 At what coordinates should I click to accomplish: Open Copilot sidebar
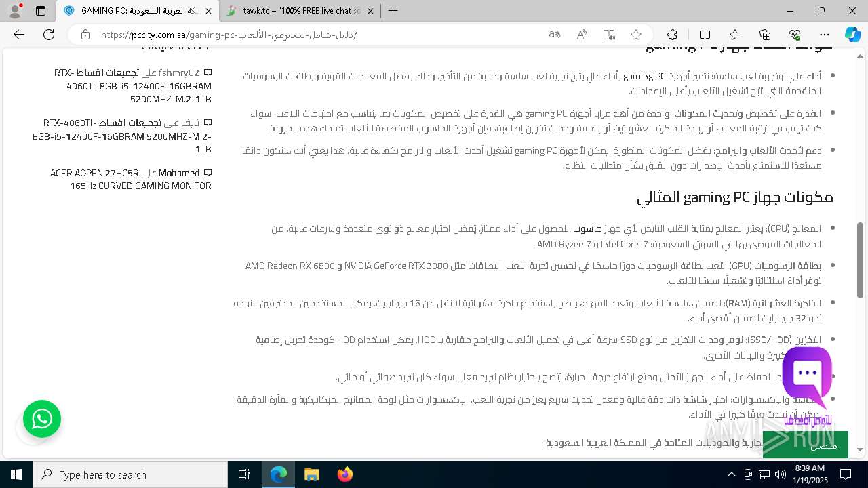pos(852,35)
